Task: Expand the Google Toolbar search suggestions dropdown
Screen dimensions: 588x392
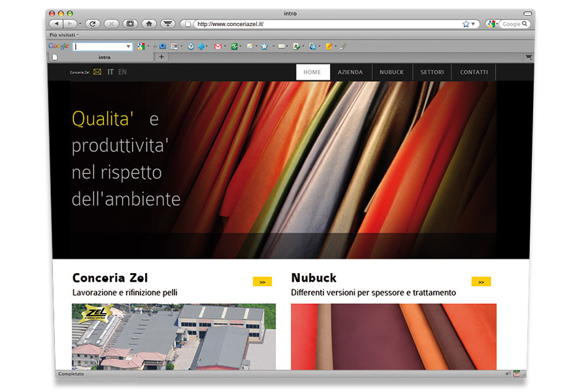Action: [x=129, y=46]
